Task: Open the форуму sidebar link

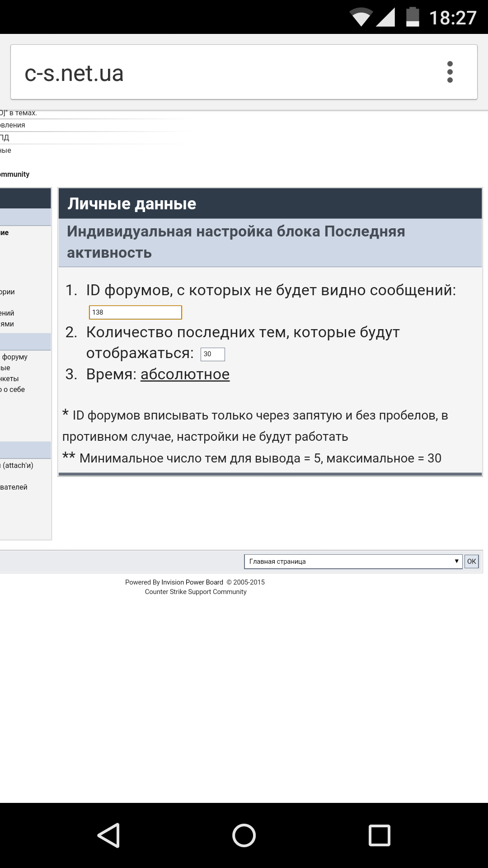Action: (x=14, y=357)
